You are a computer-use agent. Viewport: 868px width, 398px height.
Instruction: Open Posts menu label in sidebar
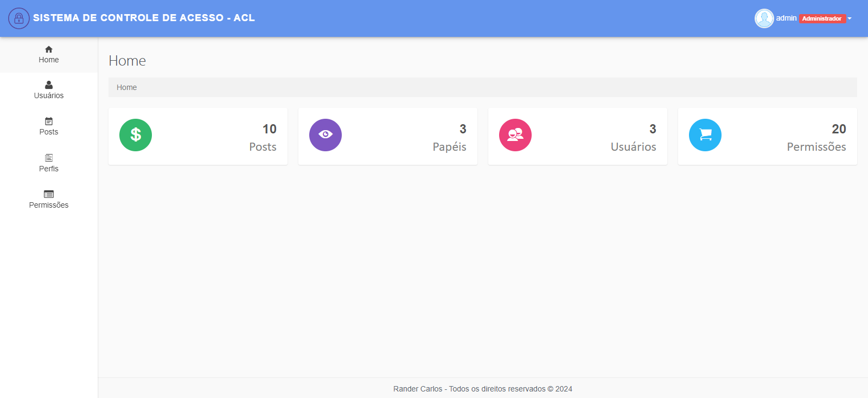point(49,132)
